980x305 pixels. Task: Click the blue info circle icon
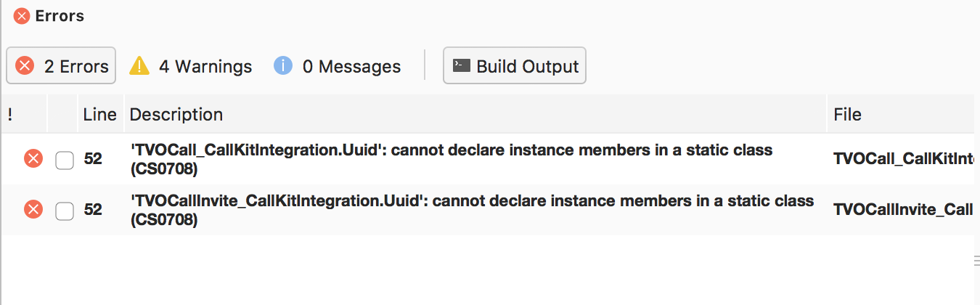tap(283, 66)
